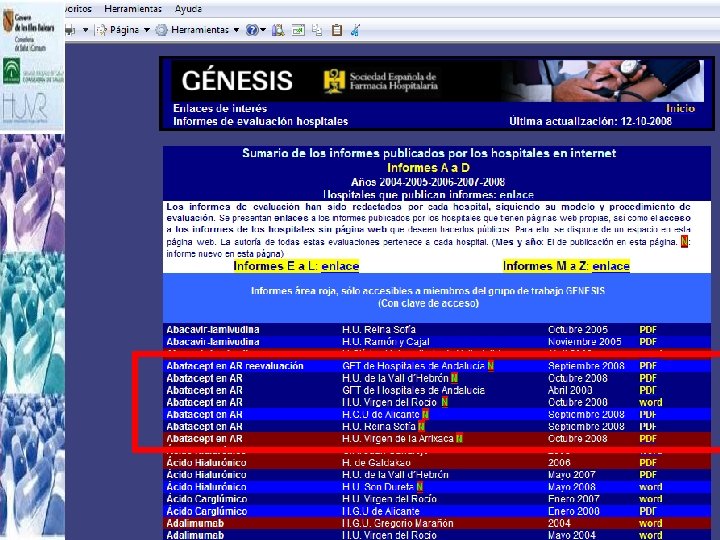
Task: Click the GÉNESIS banner title
Action: coord(237,81)
